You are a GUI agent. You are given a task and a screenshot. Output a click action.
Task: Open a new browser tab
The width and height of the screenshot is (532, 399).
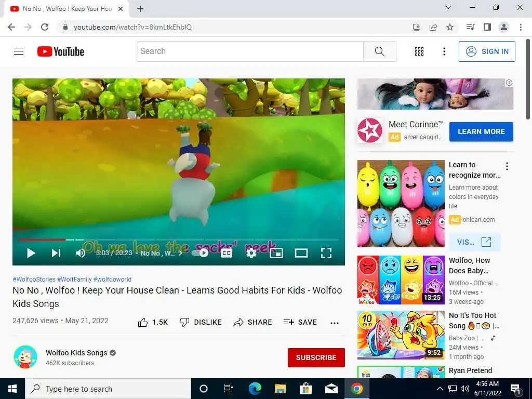pos(140,9)
